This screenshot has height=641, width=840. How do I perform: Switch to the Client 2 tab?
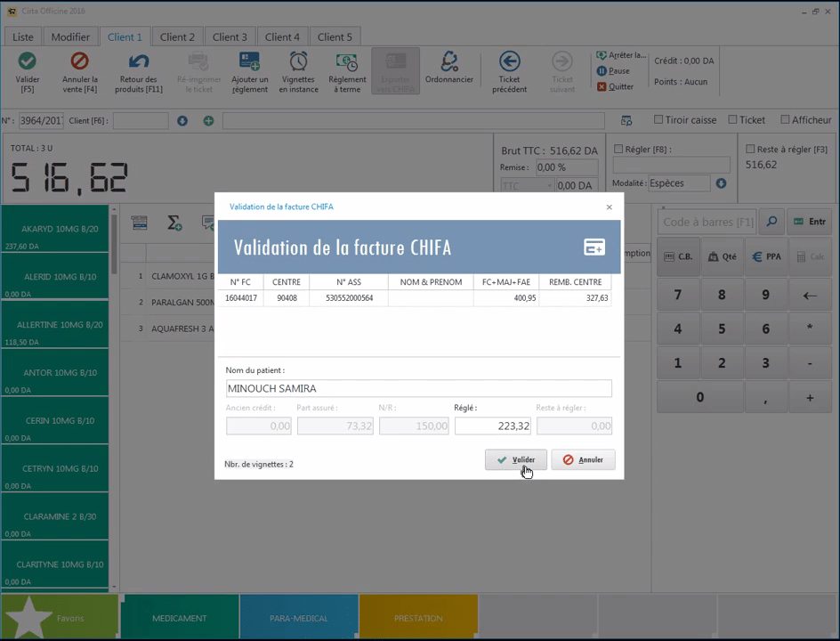(x=177, y=37)
